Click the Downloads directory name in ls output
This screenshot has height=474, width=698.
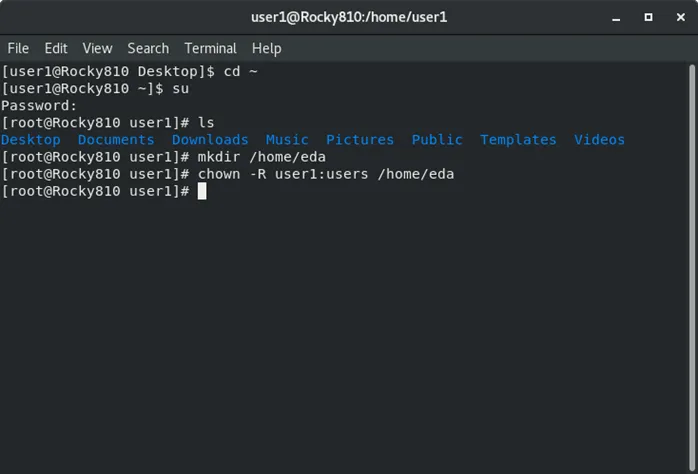tap(210, 140)
